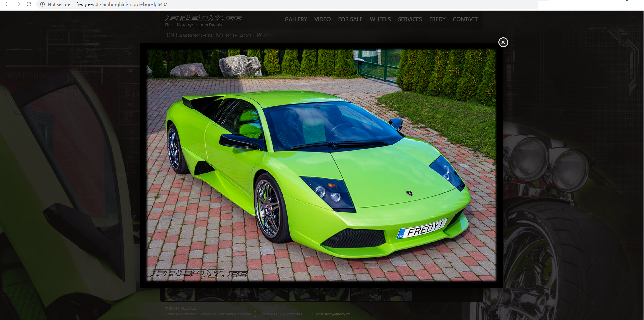Open the GALLERY menu item
Viewport: 644px width, 320px height.
(x=296, y=19)
